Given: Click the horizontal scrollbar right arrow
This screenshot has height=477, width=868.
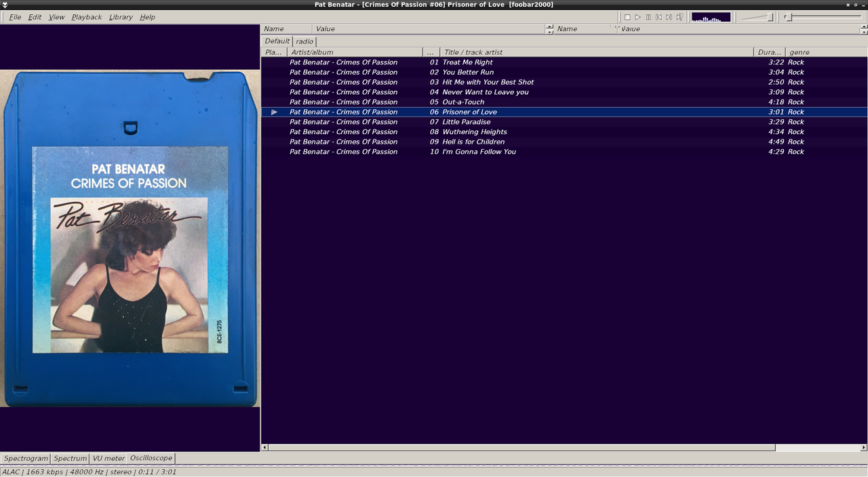Looking at the screenshot, I should tap(864, 447).
